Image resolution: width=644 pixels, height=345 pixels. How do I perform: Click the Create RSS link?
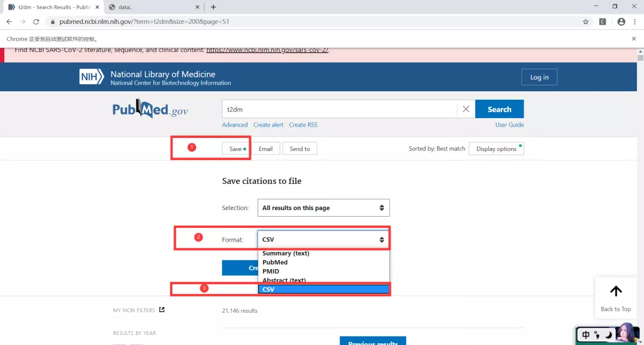pos(303,125)
